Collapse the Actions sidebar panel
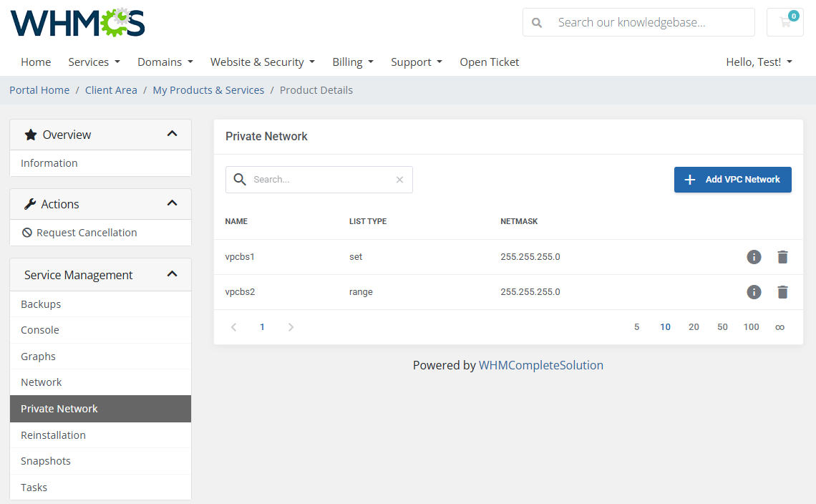Viewport: 816px width, 504px height. (171, 203)
